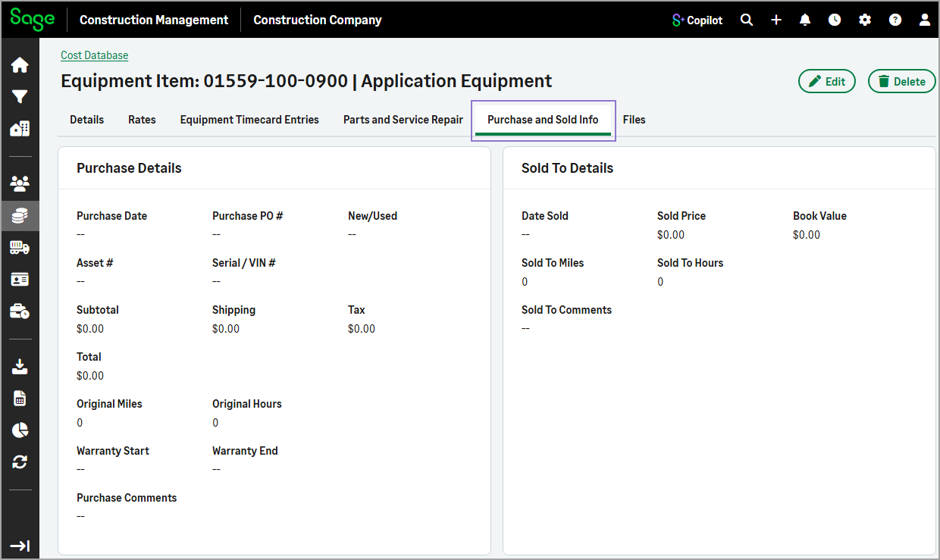940x560 pixels.
Task: Click the Book Value label
Action: click(819, 216)
